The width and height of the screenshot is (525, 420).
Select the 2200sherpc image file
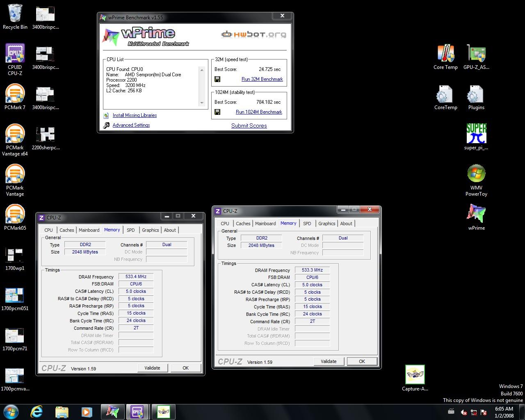[46, 138]
